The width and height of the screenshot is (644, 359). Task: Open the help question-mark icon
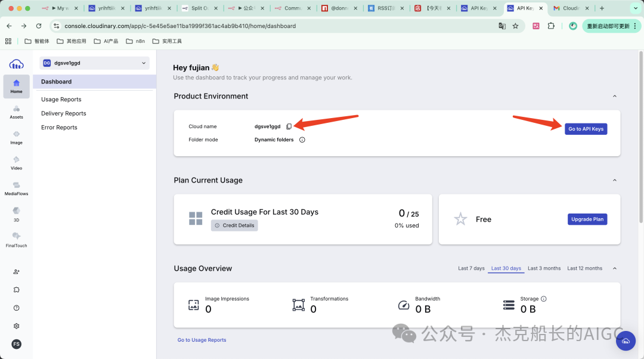[17, 308]
